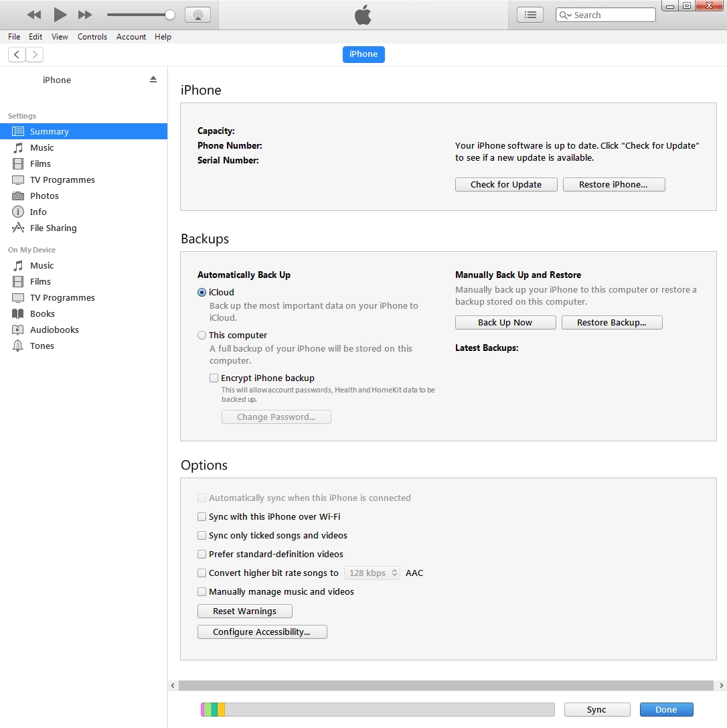This screenshot has width=727, height=728.
Task: Click the list view icon near the search box
Action: click(530, 14)
